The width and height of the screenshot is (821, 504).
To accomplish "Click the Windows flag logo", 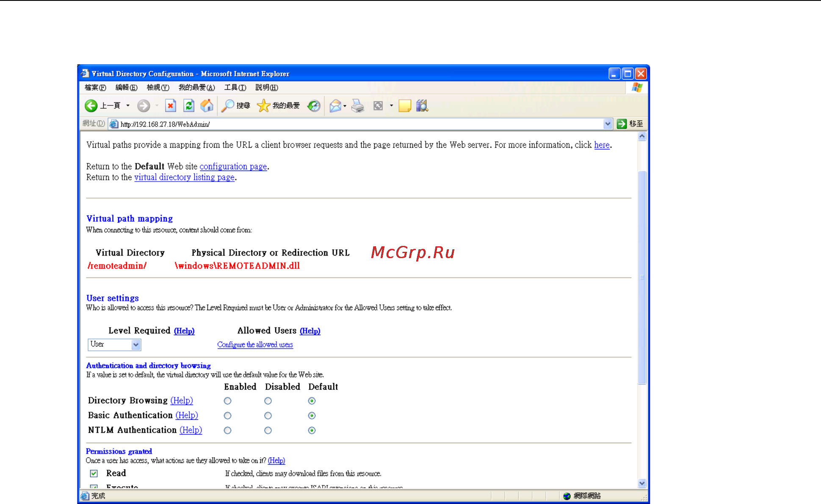I will coord(637,88).
